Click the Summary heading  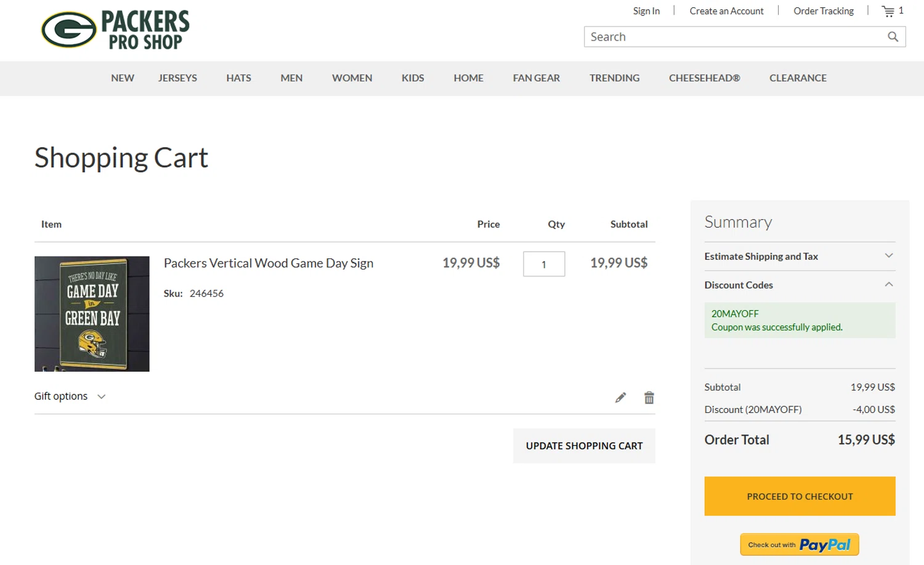click(738, 222)
